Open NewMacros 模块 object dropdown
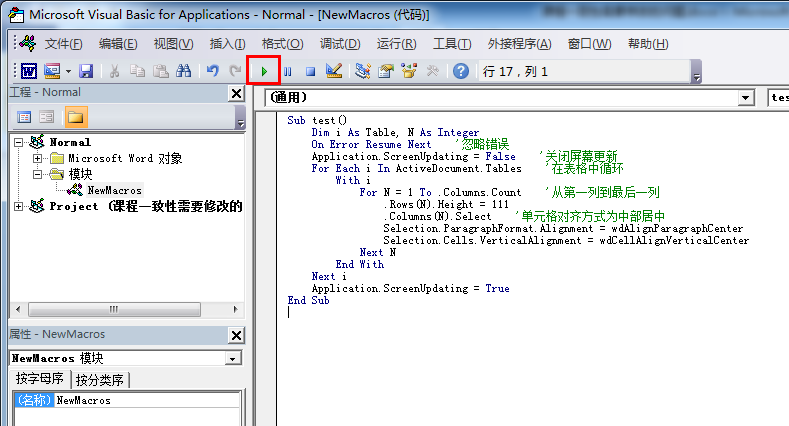789x426 pixels. point(232,359)
